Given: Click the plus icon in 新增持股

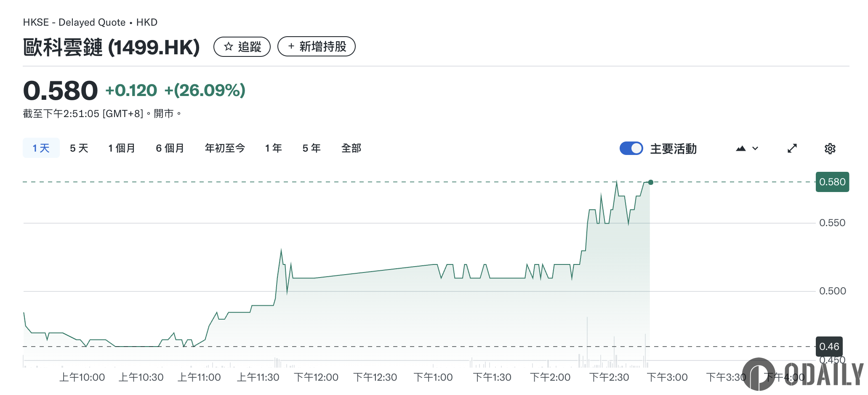Looking at the screenshot, I should coord(291,47).
